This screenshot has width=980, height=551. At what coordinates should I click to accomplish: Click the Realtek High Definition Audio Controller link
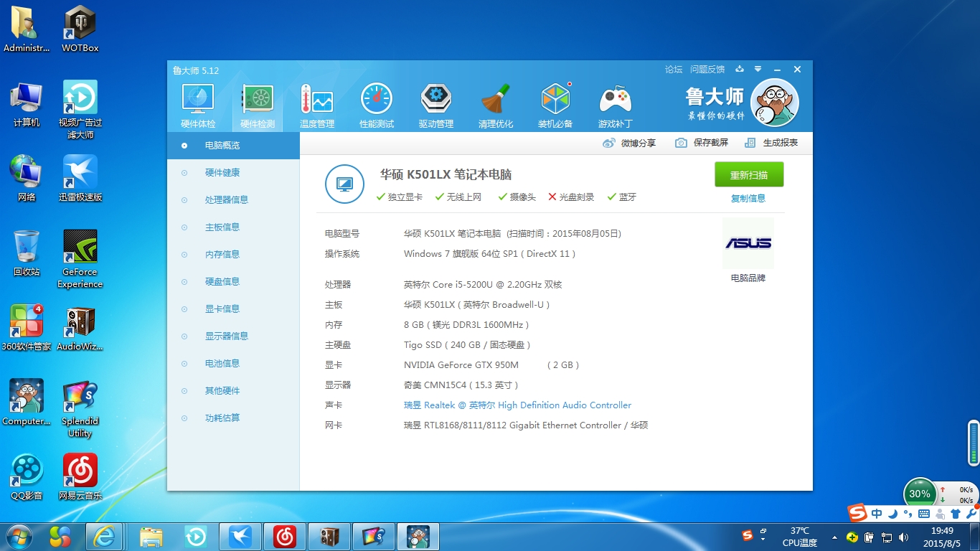(x=518, y=405)
